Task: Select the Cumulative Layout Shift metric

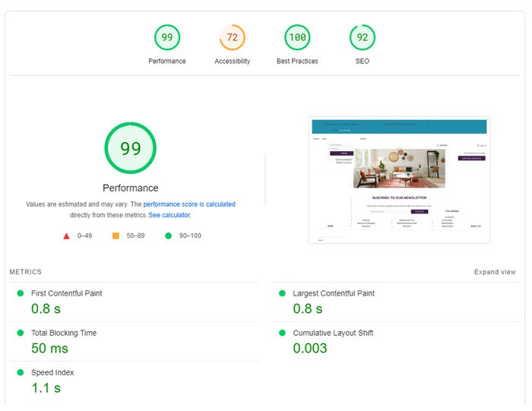Action: 333,333
